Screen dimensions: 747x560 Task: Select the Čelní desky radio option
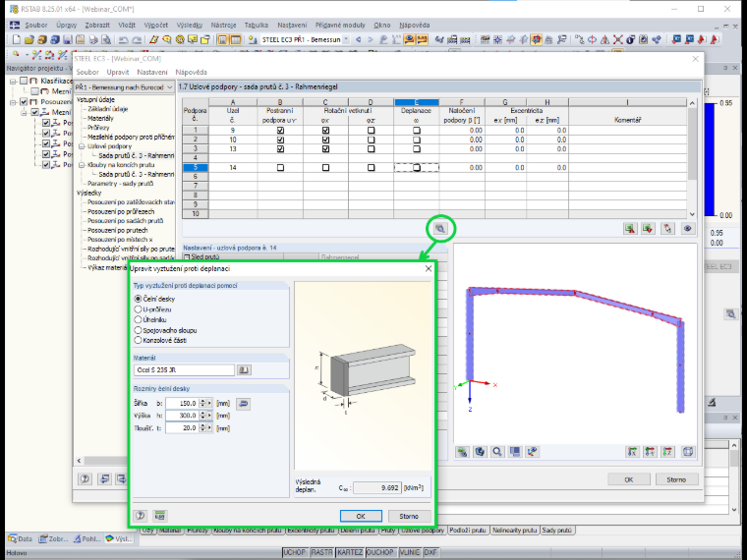(139, 299)
